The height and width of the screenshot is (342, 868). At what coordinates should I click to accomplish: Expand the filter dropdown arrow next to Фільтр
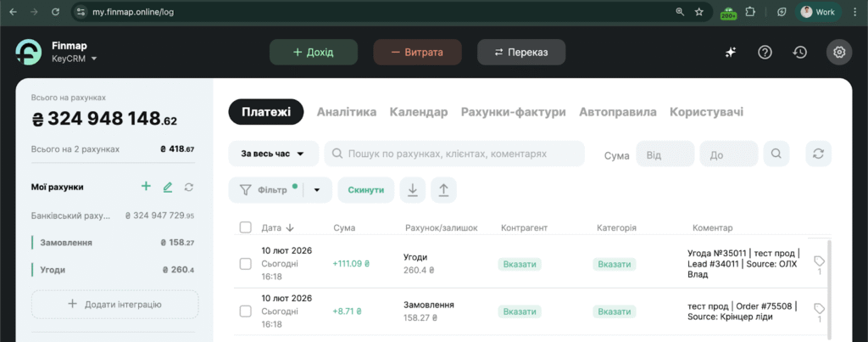(x=317, y=190)
